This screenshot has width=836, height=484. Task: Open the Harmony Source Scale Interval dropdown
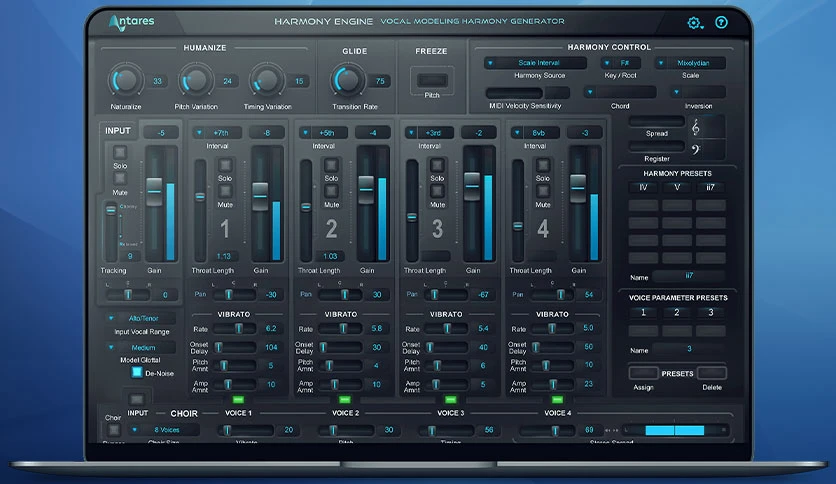coord(535,63)
